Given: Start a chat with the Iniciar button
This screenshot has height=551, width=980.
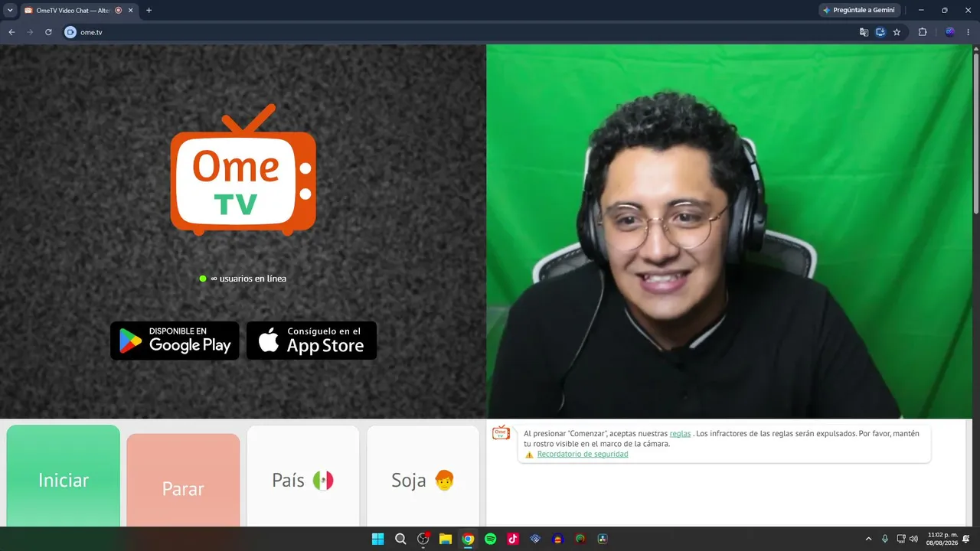Looking at the screenshot, I should (x=64, y=476).
